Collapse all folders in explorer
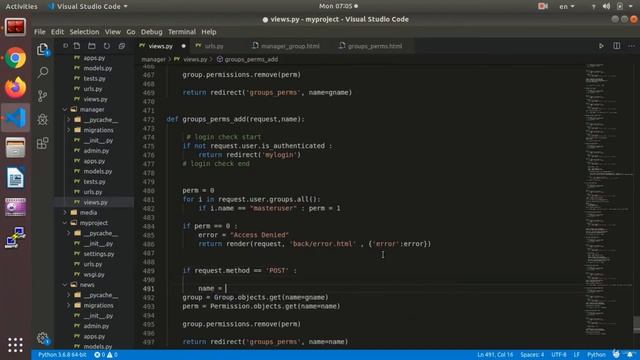Image resolution: width=640 pixels, height=360 pixels. pyautogui.click(x=122, y=46)
